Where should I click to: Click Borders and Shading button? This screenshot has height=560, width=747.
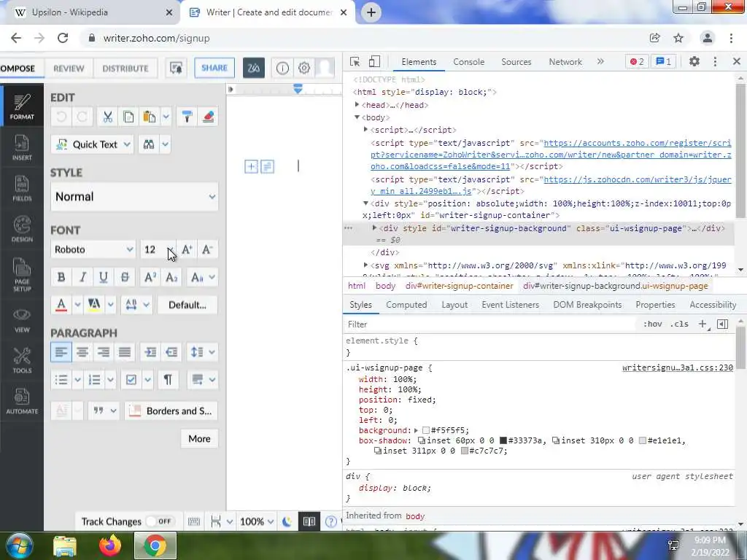171,411
